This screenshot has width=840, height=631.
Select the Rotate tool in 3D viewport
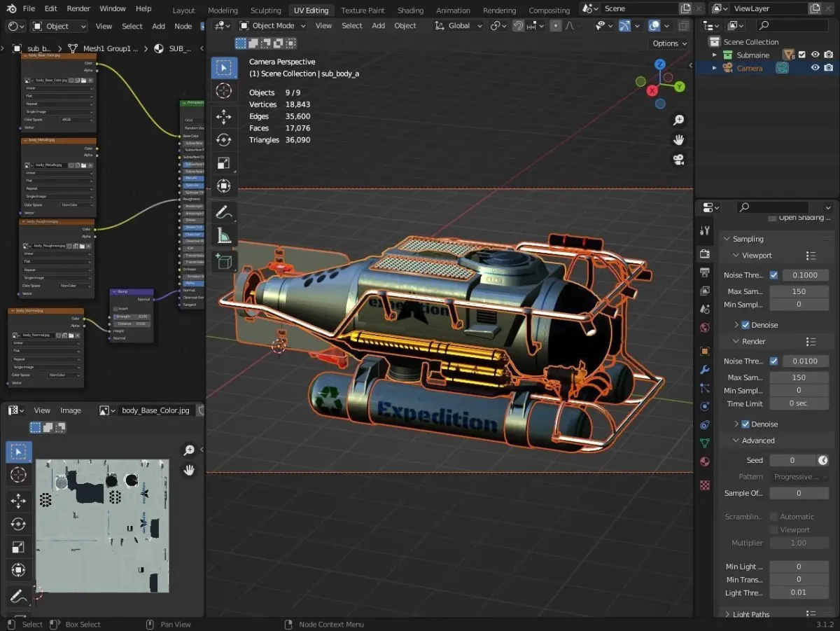click(x=223, y=140)
